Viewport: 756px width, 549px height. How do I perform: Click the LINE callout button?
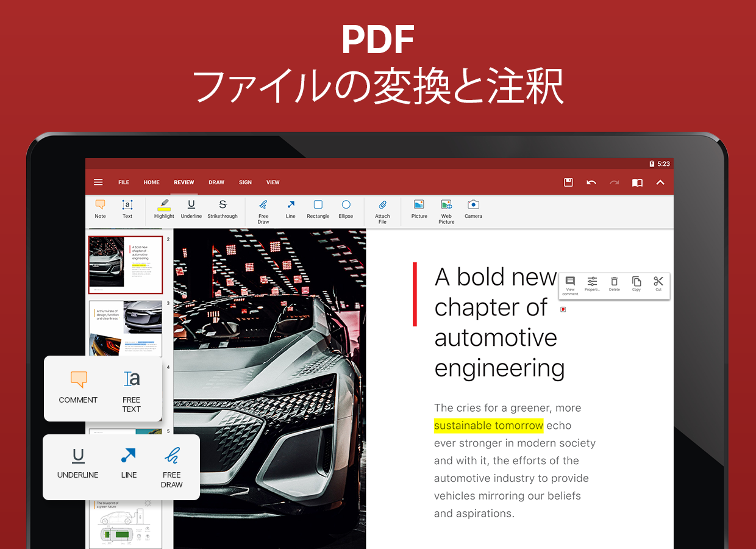point(129,464)
